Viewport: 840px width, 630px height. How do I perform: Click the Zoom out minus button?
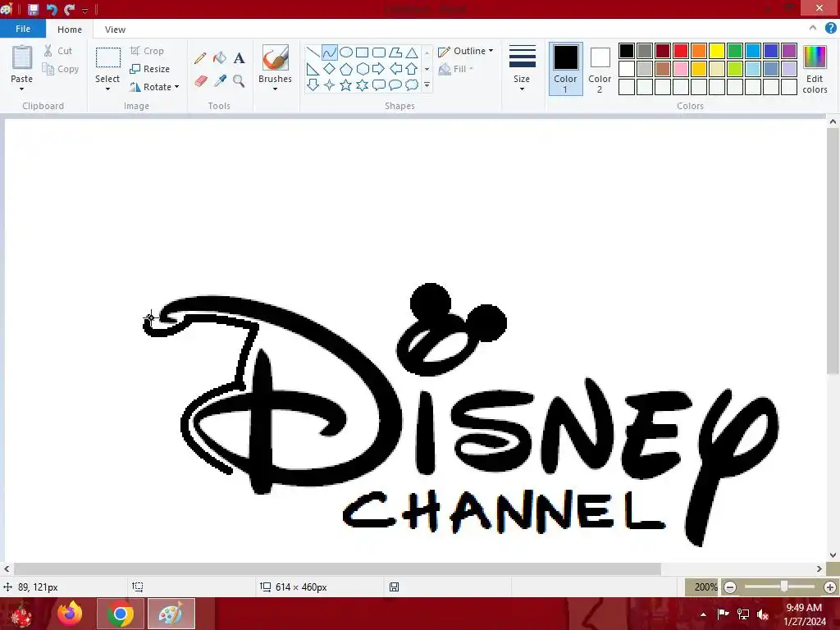tap(729, 587)
